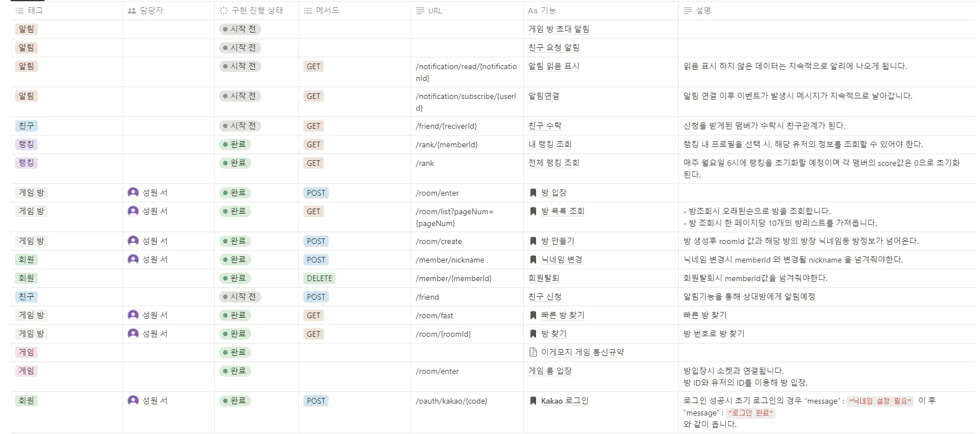Click the description '알림기능을 통해 상대방에게 알림예정'

(x=749, y=297)
